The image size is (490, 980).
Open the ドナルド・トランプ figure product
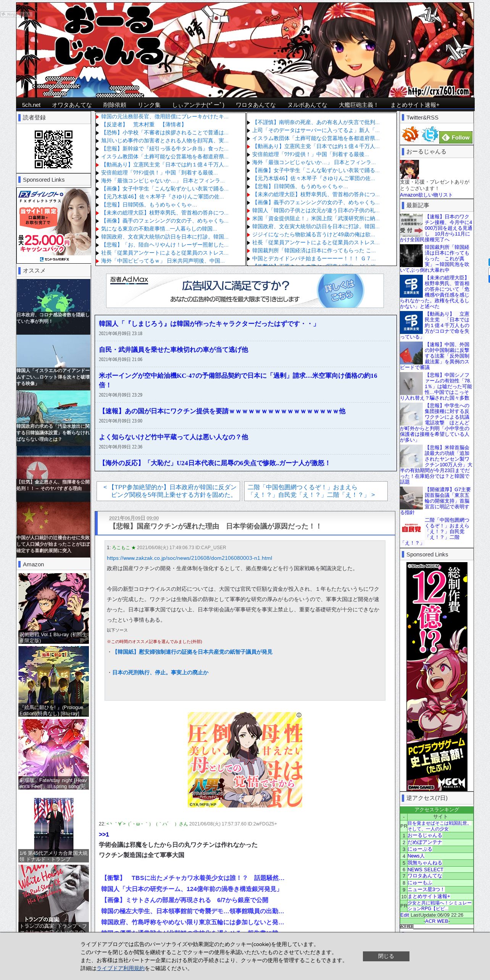click(53, 827)
